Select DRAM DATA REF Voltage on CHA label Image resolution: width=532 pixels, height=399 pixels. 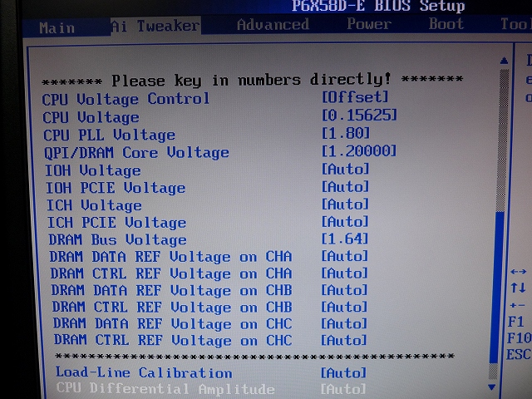(x=170, y=257)
